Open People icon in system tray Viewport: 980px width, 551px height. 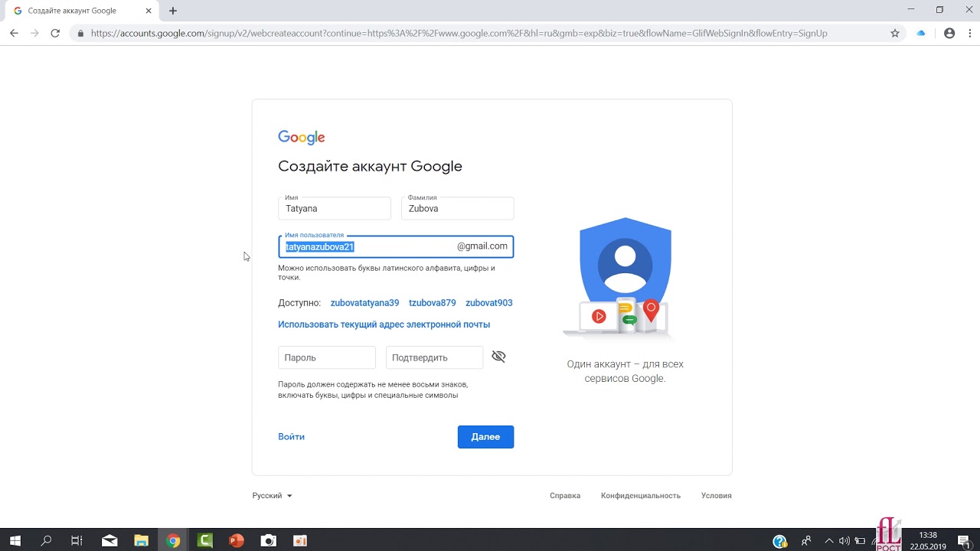(806, 541)
